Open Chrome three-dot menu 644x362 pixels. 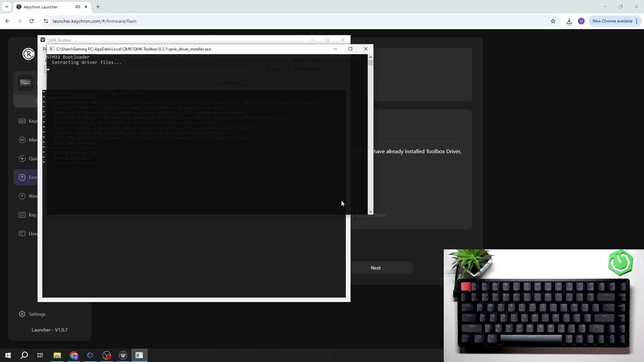[x=636, y=21]
